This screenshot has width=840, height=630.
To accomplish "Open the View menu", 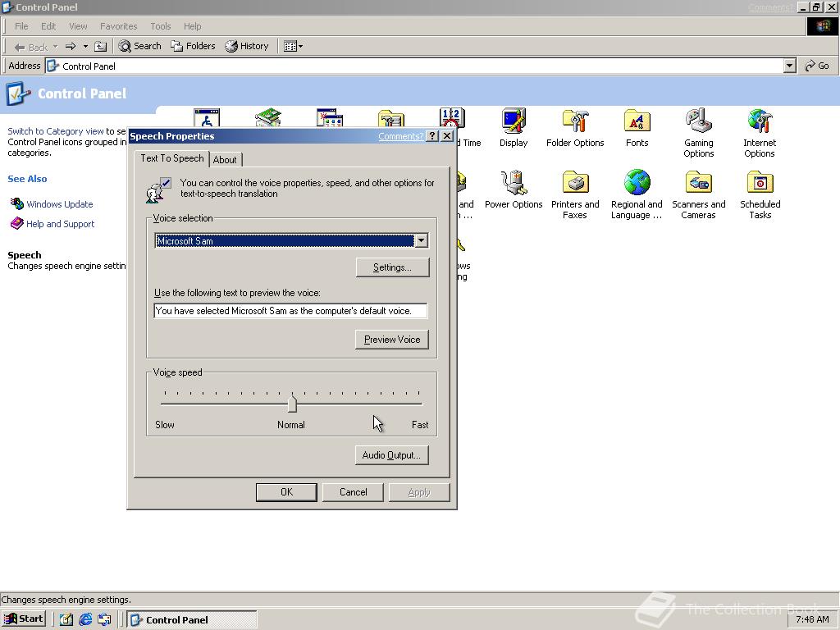I will coord(78,26).
